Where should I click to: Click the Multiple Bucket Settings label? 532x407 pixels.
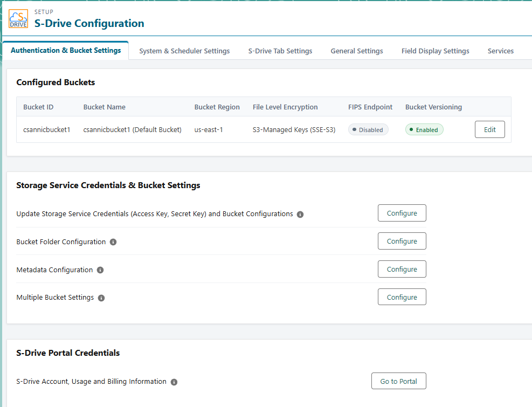(55, 298)
